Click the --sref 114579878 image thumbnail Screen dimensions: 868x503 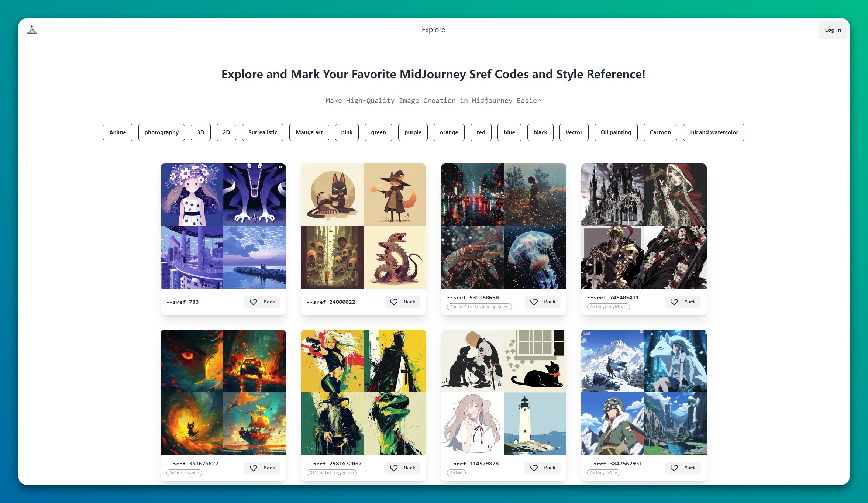pyautogui.click(x=503, y=392)
